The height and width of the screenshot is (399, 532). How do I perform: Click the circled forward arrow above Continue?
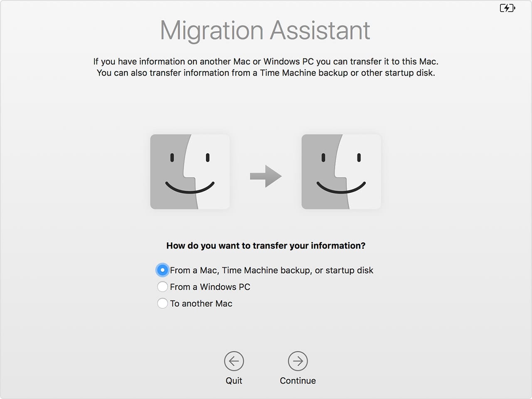coord(298,361)
